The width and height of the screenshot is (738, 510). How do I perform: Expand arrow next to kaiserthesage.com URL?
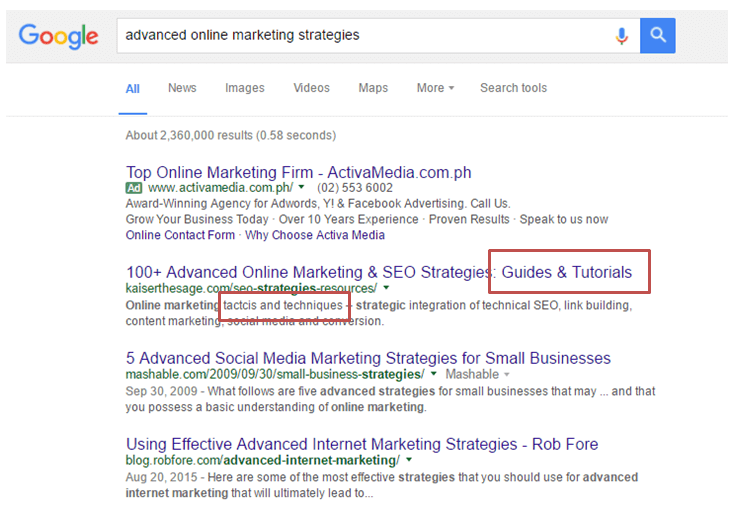386,287
